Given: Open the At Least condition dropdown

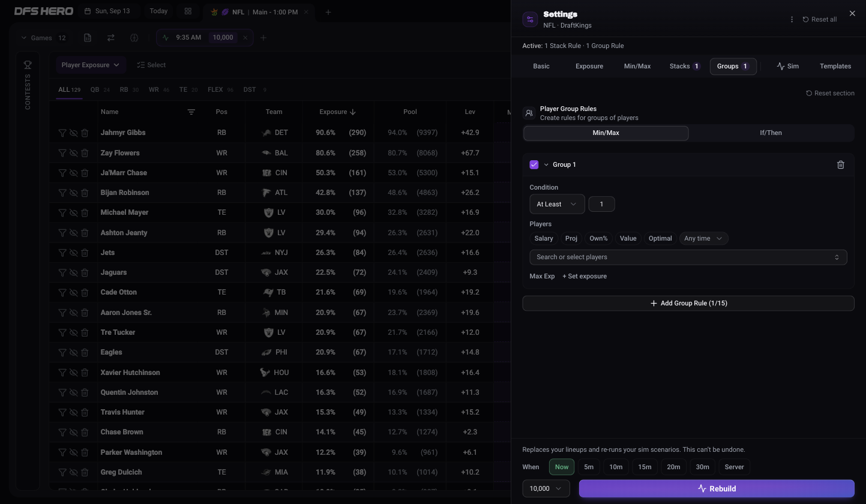Looking at the screenshot, I should tap(557, 204).
